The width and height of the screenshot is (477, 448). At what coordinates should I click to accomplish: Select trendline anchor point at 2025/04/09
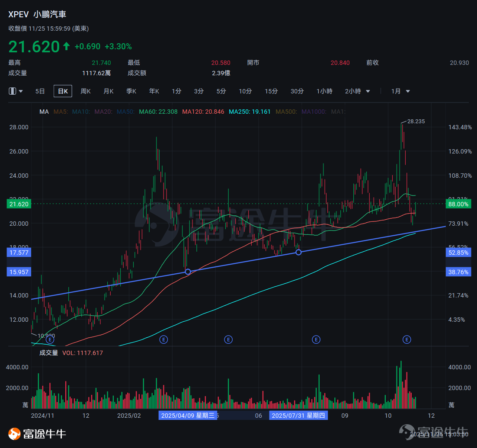tap(188, 272)
